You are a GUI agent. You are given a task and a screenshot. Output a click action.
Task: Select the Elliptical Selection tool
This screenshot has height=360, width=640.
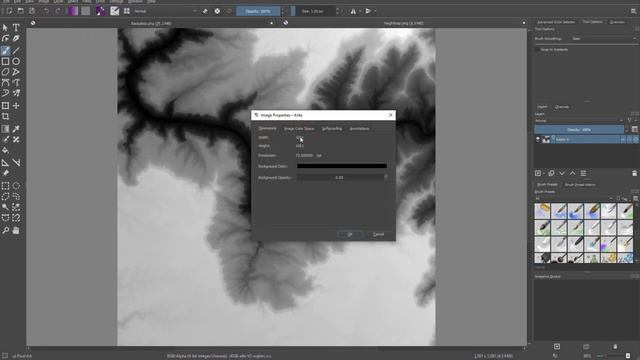[x=16, y=186]
